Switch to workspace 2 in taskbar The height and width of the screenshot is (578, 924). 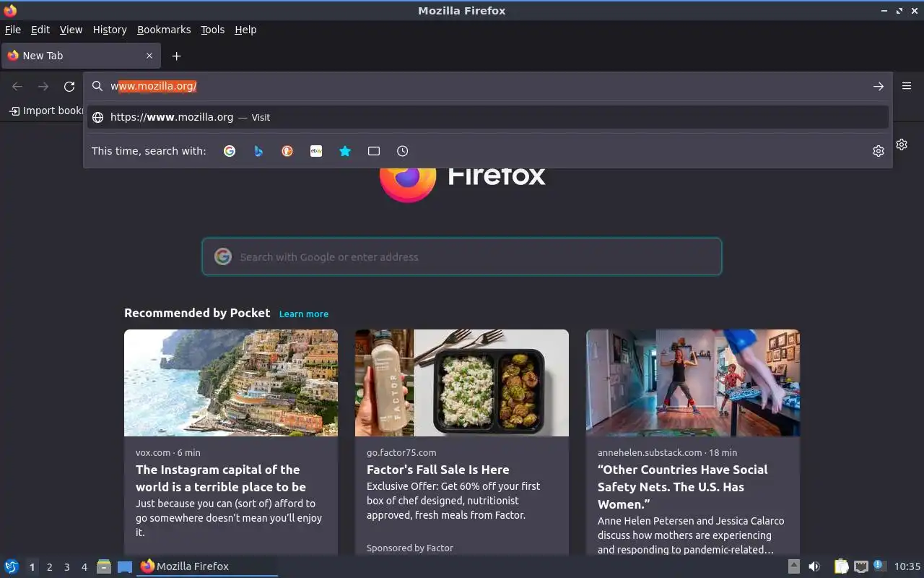[x=49, y=567]
